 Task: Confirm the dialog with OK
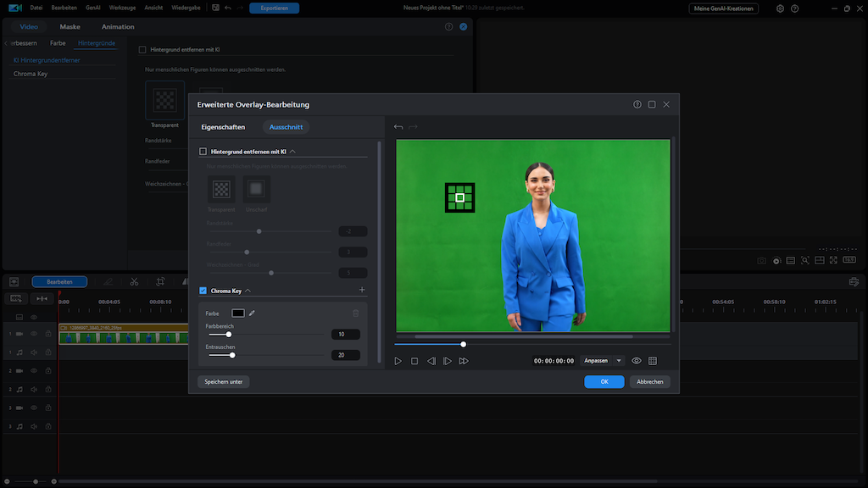604,382
